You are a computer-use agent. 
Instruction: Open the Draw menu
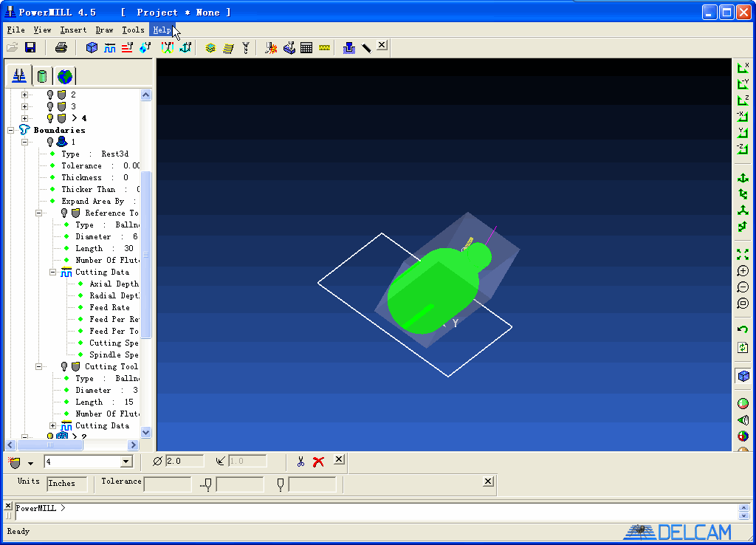point(104,30)
